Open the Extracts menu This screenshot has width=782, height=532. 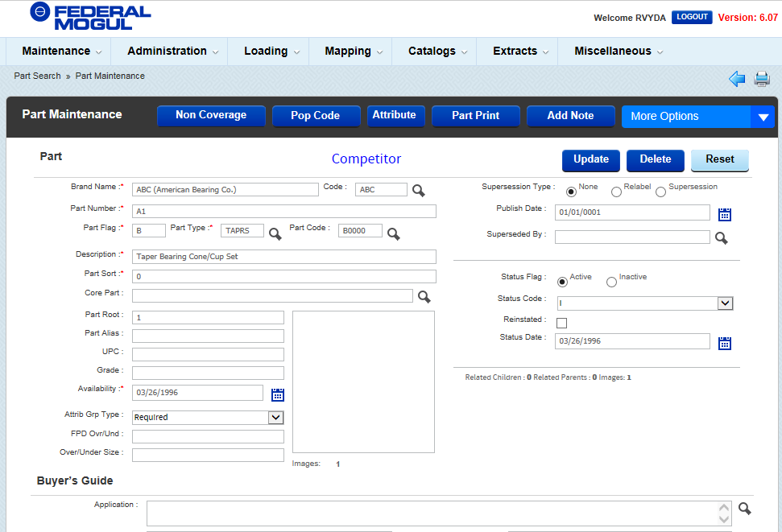coord(521,52)
